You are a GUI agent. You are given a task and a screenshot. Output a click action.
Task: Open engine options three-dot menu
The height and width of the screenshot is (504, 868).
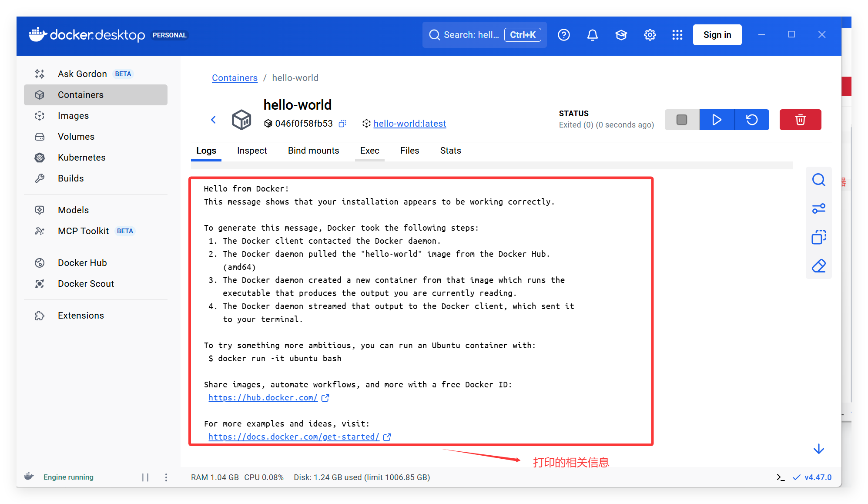[166, 477]
